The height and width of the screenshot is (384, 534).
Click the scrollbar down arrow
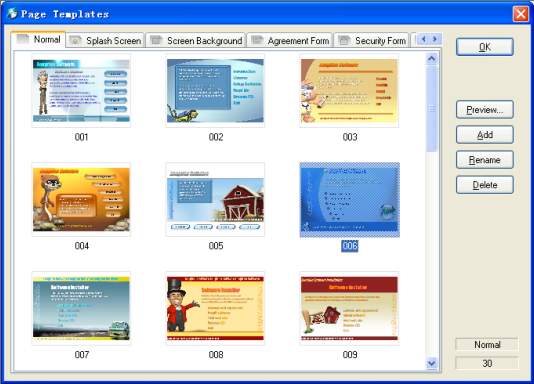click(x=431, y=363)
